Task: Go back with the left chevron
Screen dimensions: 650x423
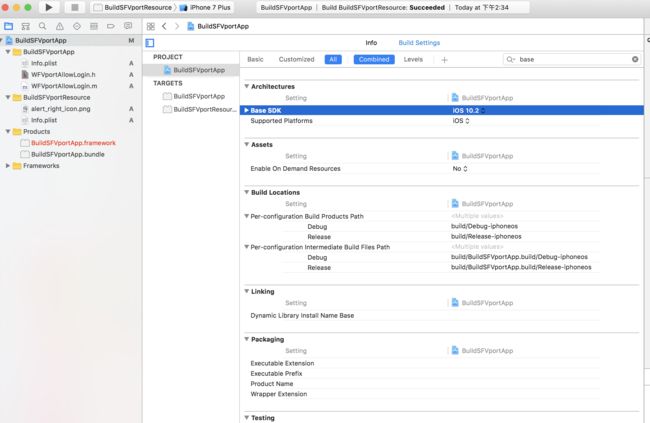Action: coord(165,26)
